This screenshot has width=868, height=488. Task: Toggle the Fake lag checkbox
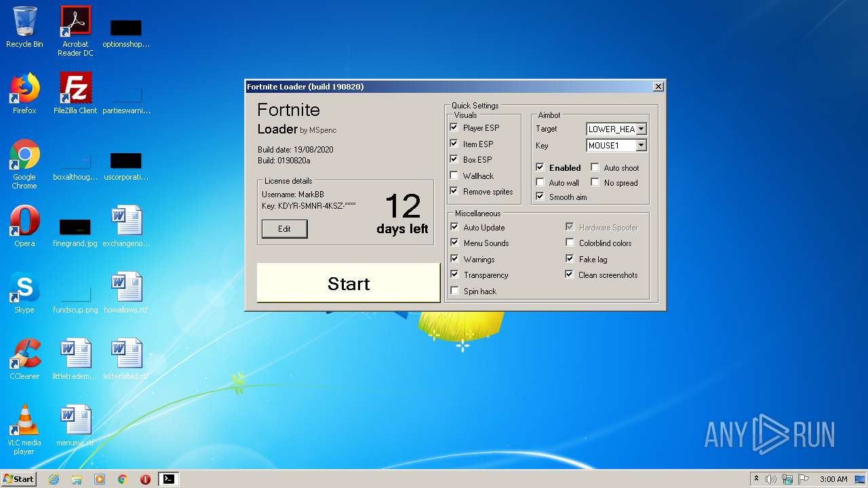[570, 259]
